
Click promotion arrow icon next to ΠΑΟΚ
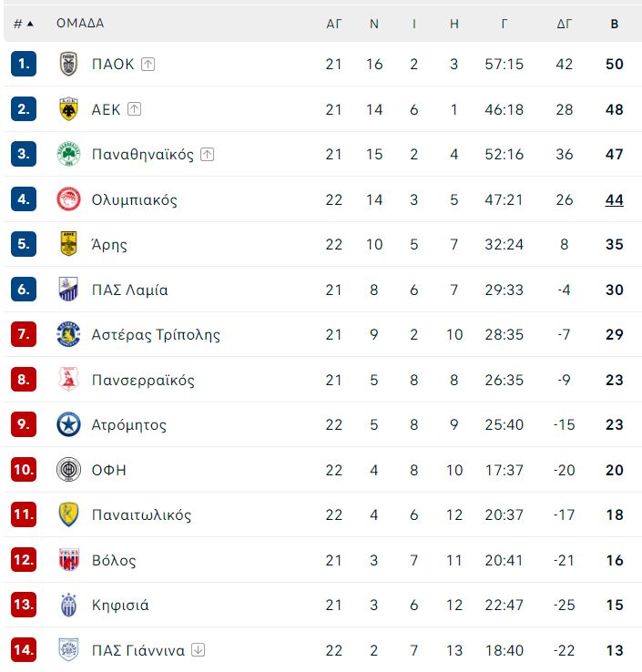[x=148, y=65]
